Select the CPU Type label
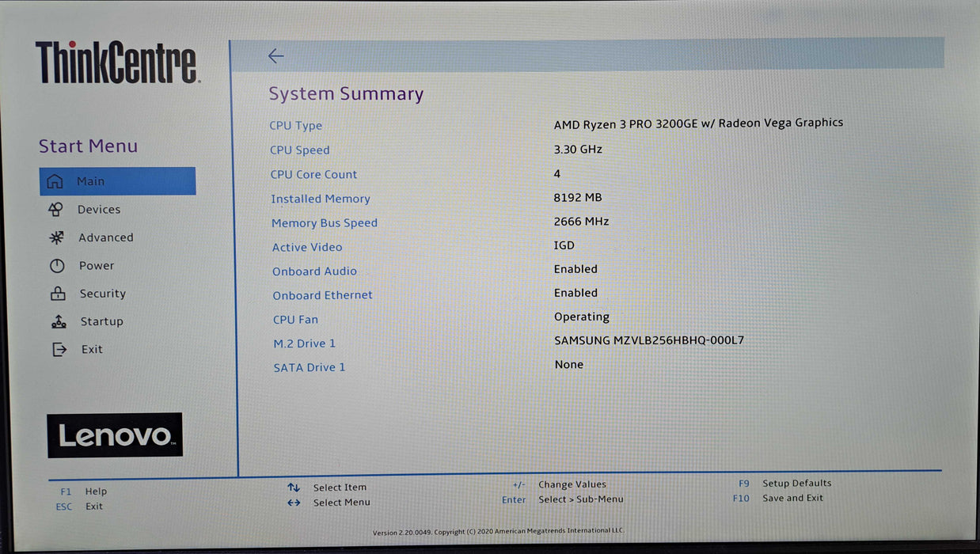980x554 pixels. (296, 126)
